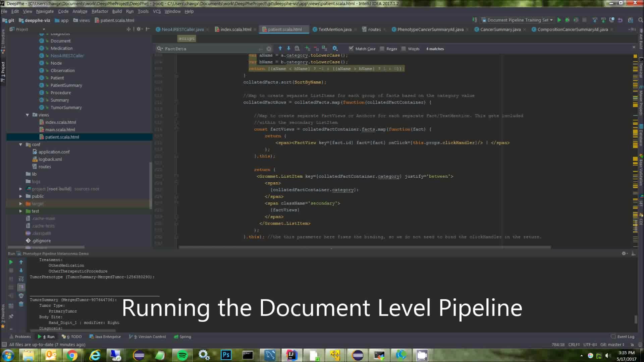Open Search Everywhere magnifier icon
The image size is (644, 362).
pos(640,20)
